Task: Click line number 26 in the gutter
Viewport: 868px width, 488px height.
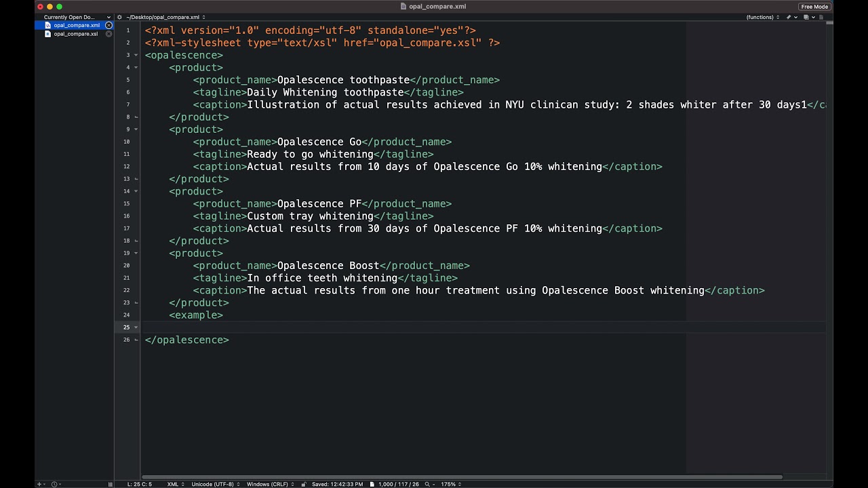Action: [127, 340]
